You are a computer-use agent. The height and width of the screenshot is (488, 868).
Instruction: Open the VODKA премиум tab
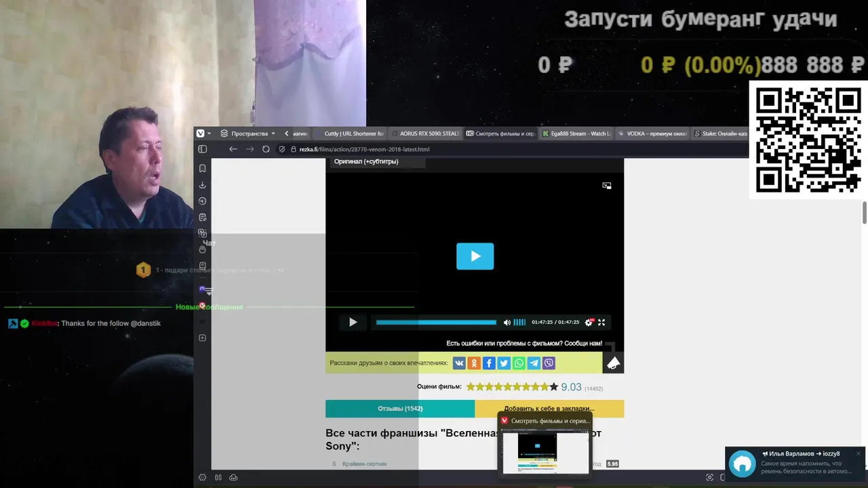click(x=653, y=134)
